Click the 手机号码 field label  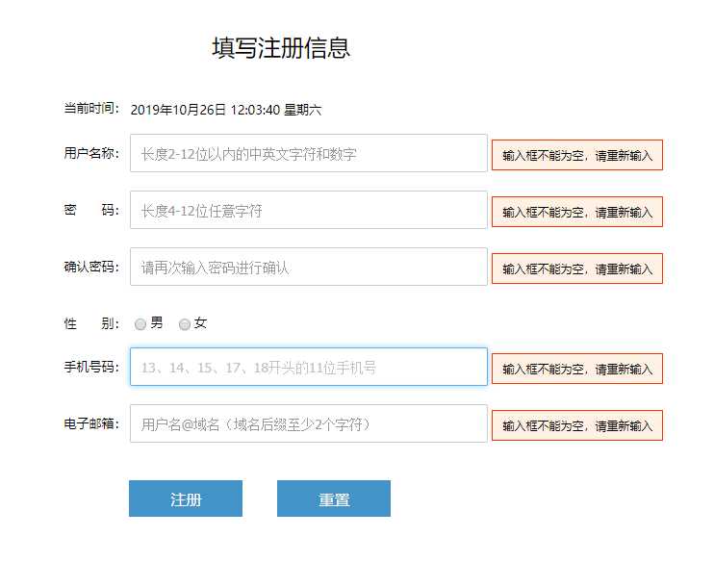pos(90,367)
